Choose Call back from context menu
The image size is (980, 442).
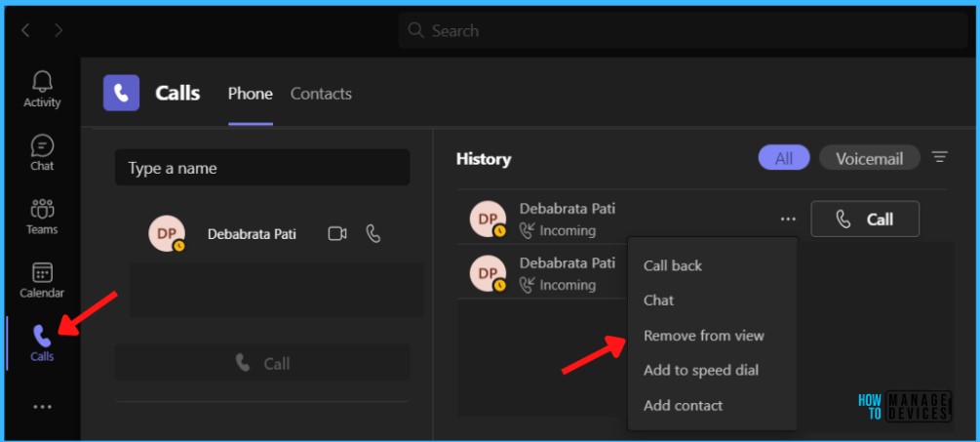point(673,265)
